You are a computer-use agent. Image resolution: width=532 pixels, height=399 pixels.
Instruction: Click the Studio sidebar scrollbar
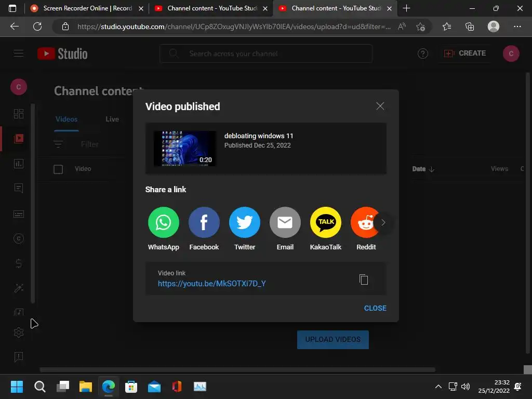click(33, 204)
